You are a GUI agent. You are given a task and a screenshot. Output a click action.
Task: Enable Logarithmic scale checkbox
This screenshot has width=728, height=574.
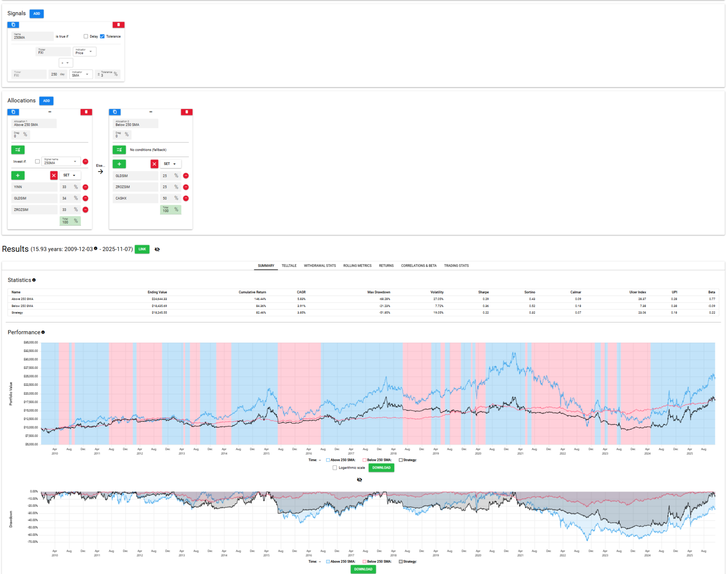tap(335, 468)
